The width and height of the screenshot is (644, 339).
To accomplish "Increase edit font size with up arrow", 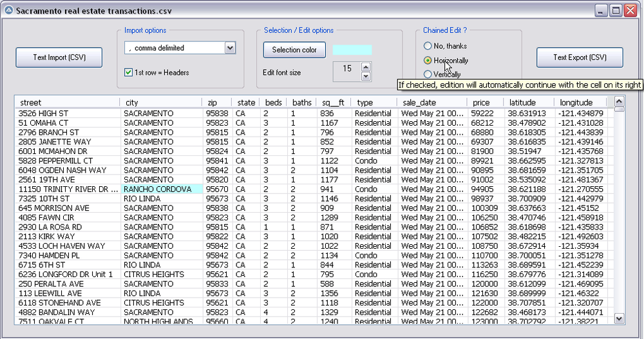I will click(x=366, y=66).
